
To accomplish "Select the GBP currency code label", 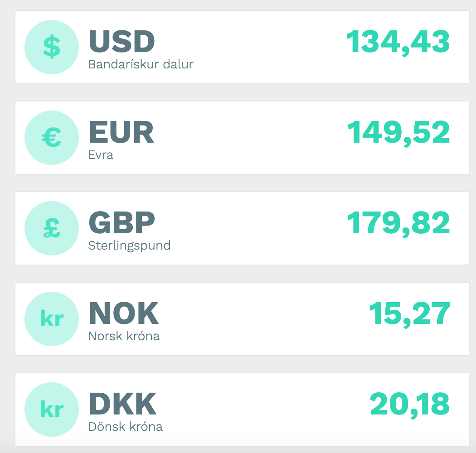I will [x=122, y=222].
